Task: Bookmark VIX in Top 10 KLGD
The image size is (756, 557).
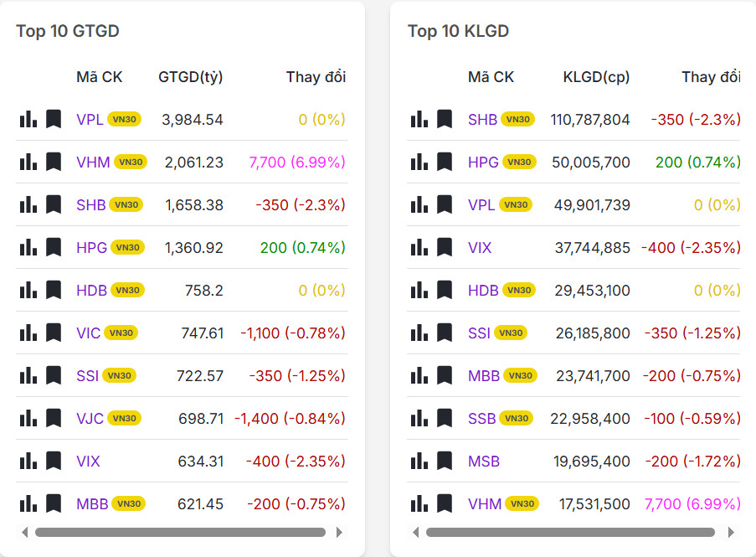Action: pos(445,247)
